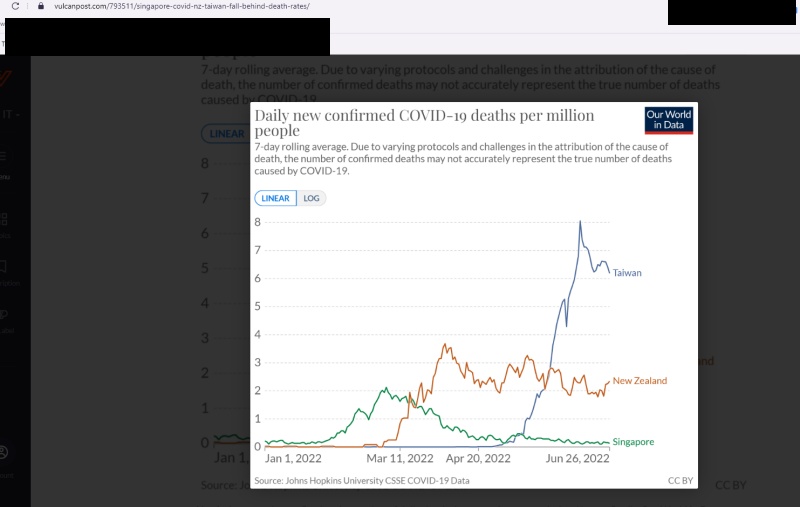Screen dimensions: 800x507
Task: Click the tag icon in left sidebar
Action: [4, 314]
